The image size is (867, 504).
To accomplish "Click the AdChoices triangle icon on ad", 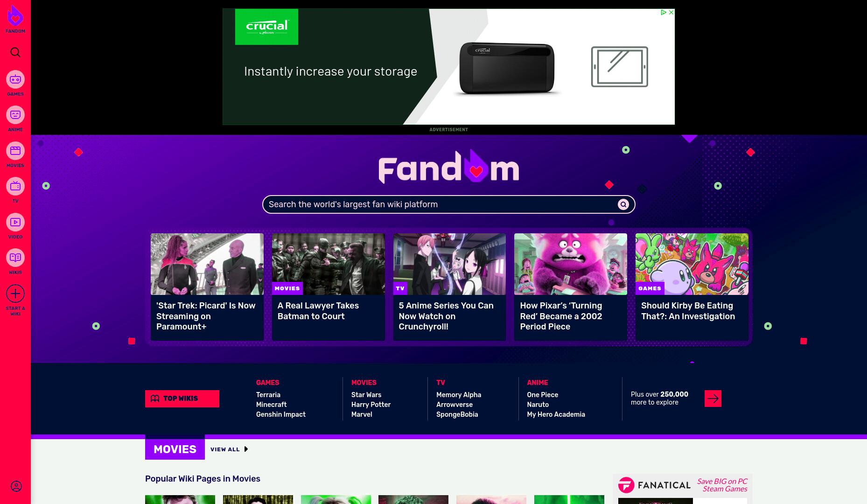I will coord(664,12).
